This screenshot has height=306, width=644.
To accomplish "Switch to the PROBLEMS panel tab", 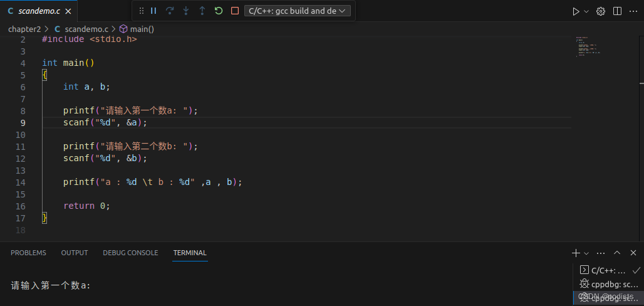I will (x=28, y=253).
